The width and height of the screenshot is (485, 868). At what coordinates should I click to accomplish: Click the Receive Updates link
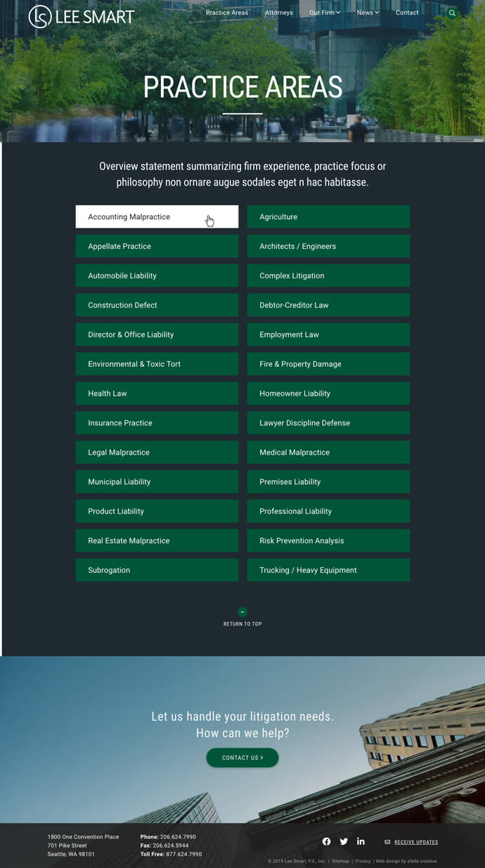click(415, 842)
